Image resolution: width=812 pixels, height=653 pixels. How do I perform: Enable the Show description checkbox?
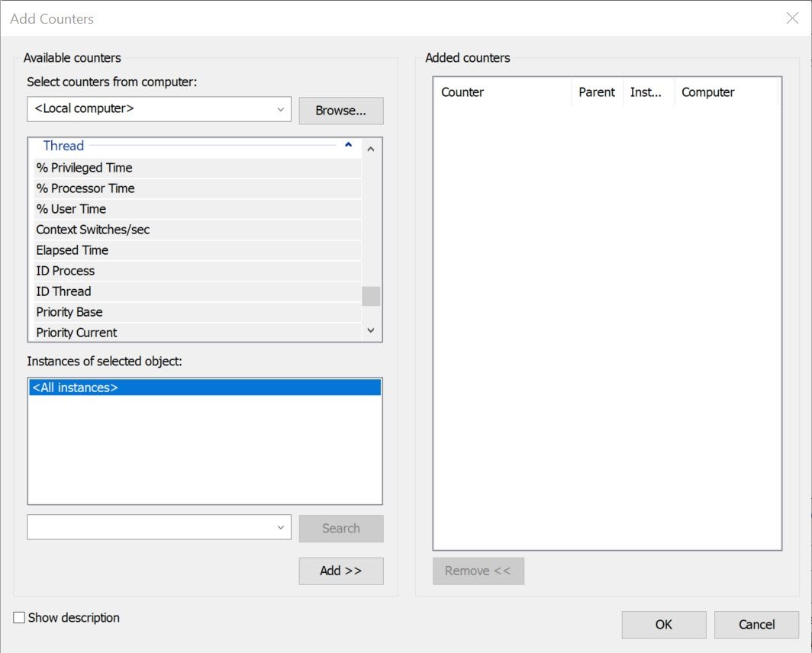tap(18, 617)
